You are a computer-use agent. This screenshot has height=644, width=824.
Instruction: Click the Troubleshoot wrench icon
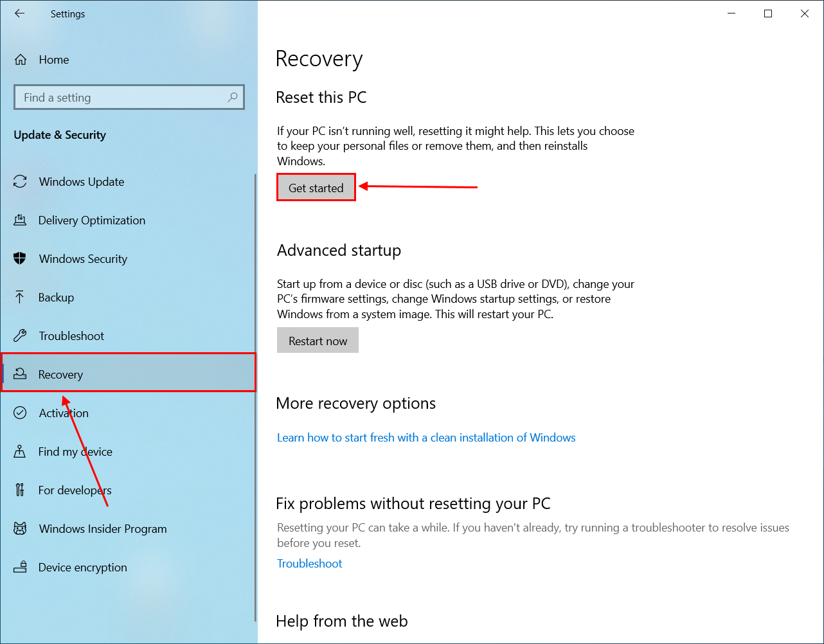[x=20, y=335]
